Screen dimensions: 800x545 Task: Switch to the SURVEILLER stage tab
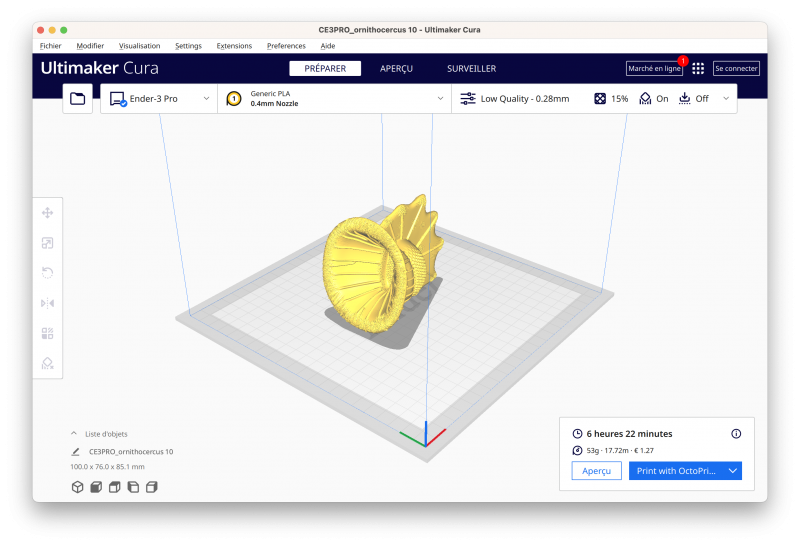[x=471, y=68]
